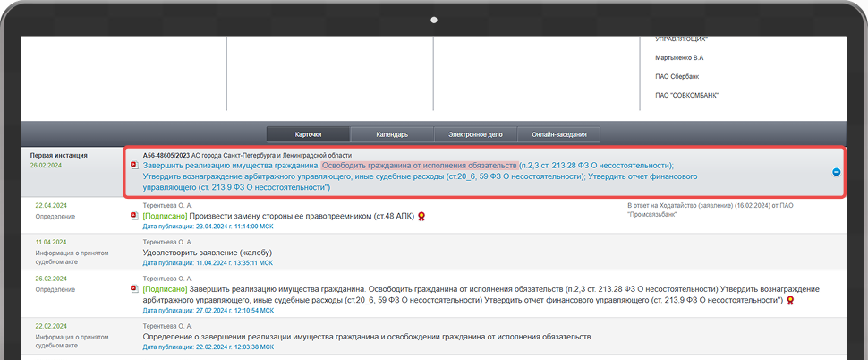Collapse the Первая инстанция section with minus icon
Screen dimensions: 868x360
click(836, 172)
